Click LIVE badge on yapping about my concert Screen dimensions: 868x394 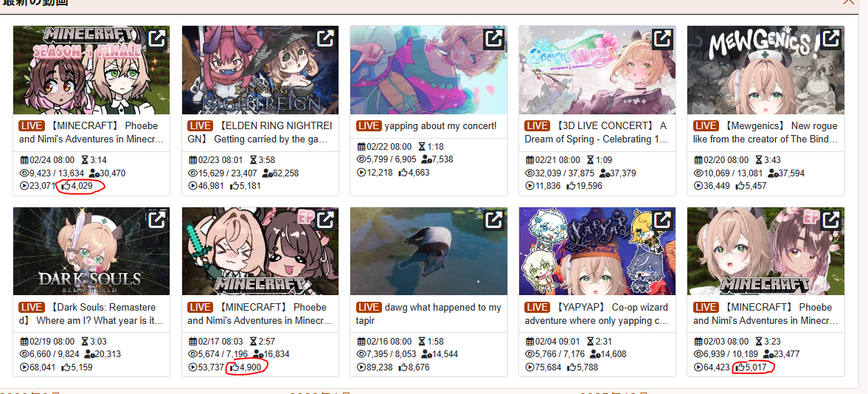[x=369, y=125]
